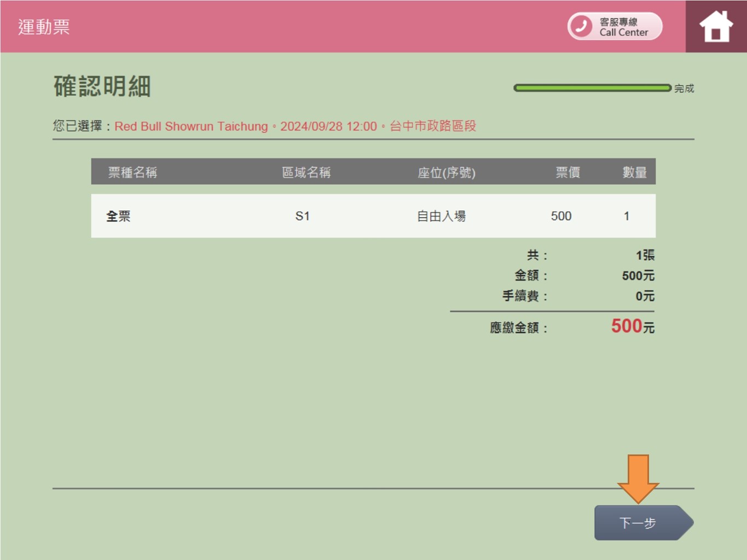The width and height of the screenshot is (747, 560).
Task: Click the 確認明細 page heading
Action: click(x=102, y=86)
